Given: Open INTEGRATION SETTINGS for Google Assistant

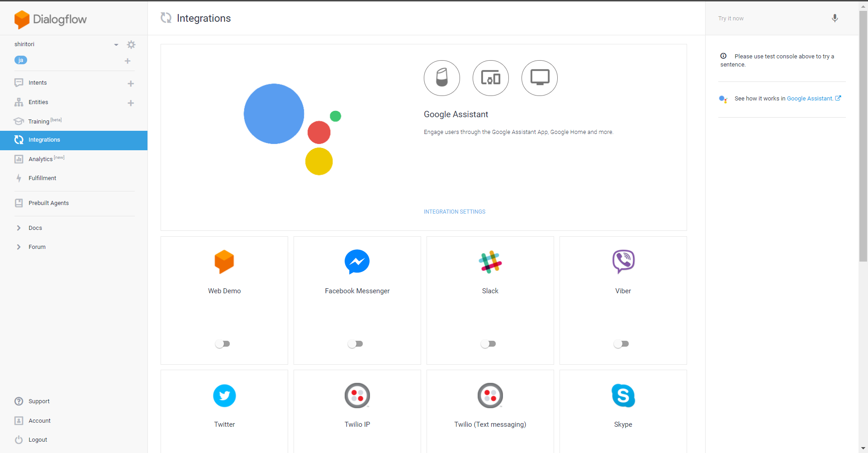Looking at the screenshot, I should 454,211.
